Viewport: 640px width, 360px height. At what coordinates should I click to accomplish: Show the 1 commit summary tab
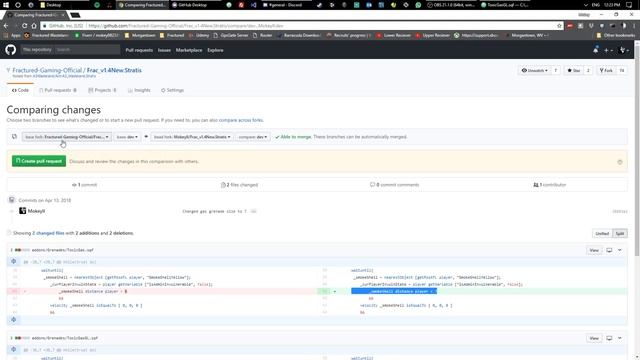(x=84, y=185)
